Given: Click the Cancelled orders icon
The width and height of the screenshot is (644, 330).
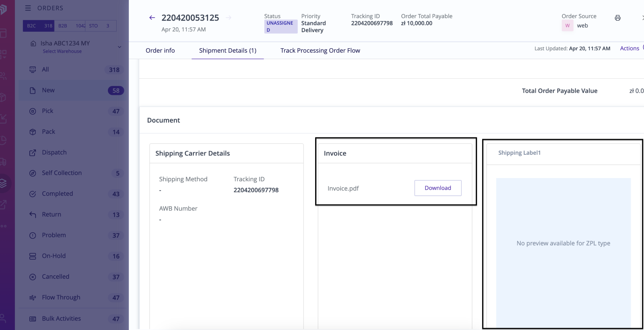Looking at the screenshot, I should click(x=33, y=277).
